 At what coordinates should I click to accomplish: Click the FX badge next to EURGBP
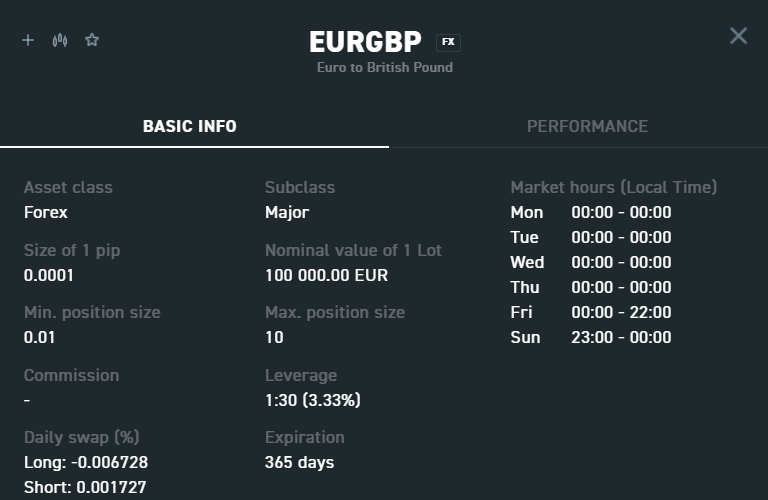click(x=448, y=42)
